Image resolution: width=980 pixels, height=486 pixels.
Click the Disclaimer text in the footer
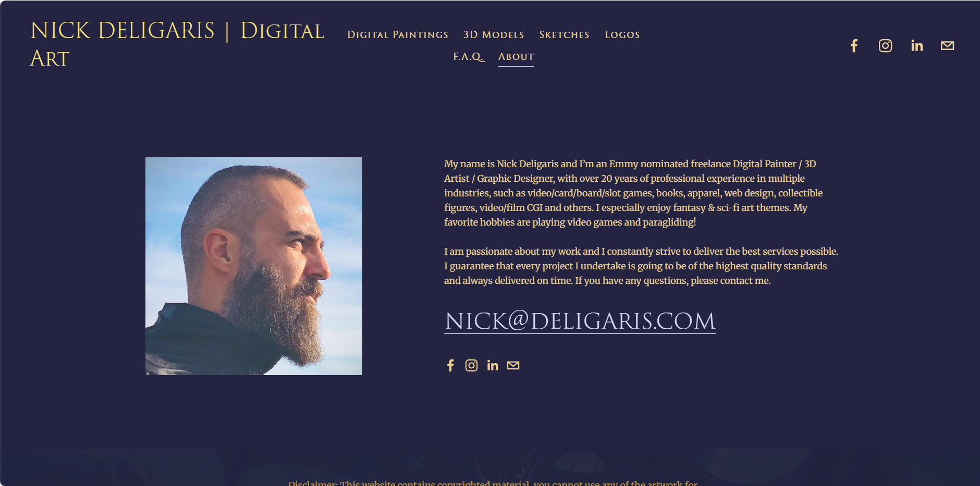point(493,482)
